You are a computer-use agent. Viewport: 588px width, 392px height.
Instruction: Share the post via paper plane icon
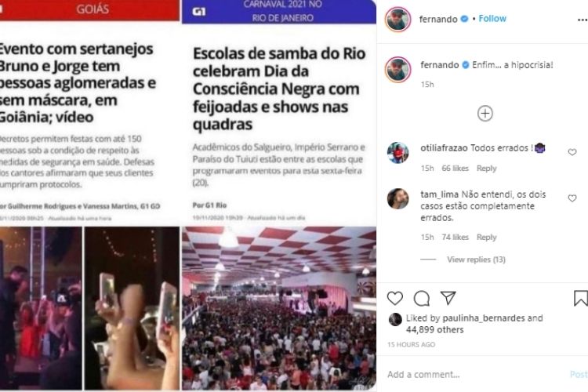(448, 298)
